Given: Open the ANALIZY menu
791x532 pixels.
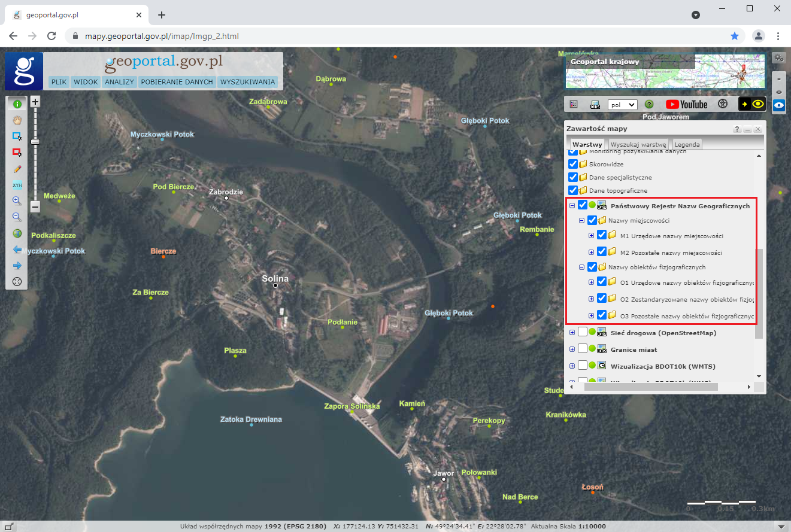Looking at the screenshot, I should pos(119,82).
